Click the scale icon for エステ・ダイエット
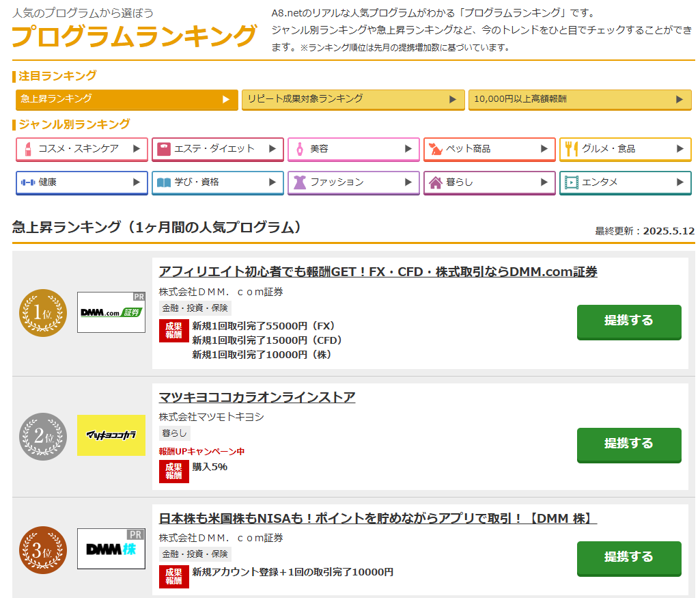This screenshot has width=700, height=598. [164, 149]
